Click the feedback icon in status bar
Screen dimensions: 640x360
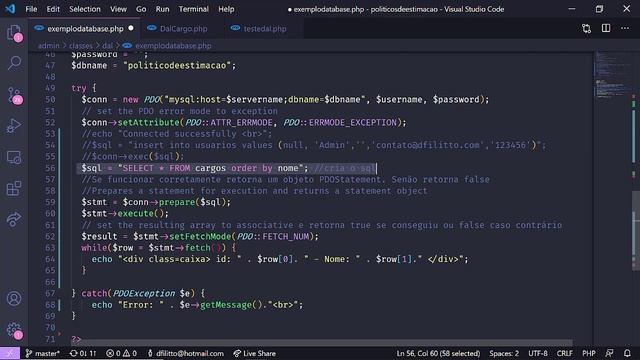click(609, 353)
